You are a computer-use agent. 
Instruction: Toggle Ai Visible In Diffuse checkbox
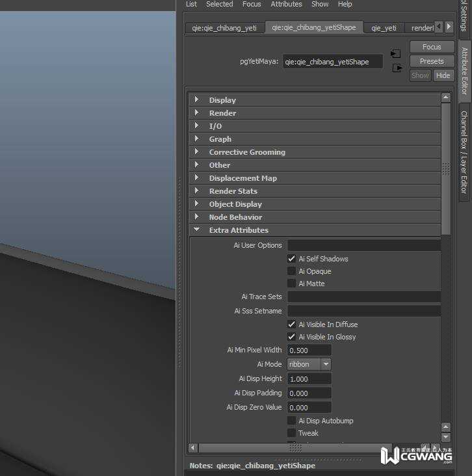pos(291,324)
